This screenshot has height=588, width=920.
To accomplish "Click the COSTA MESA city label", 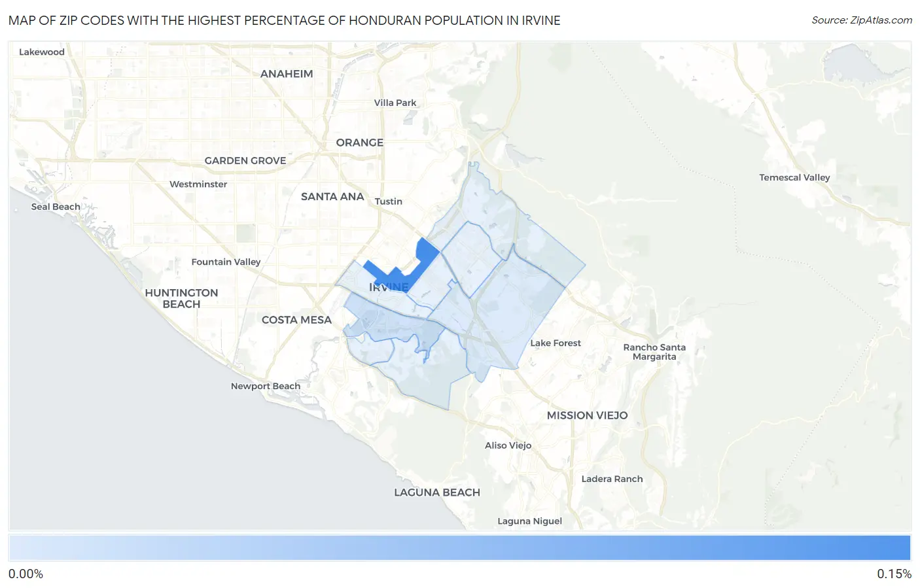I will (x=296, y=320).
